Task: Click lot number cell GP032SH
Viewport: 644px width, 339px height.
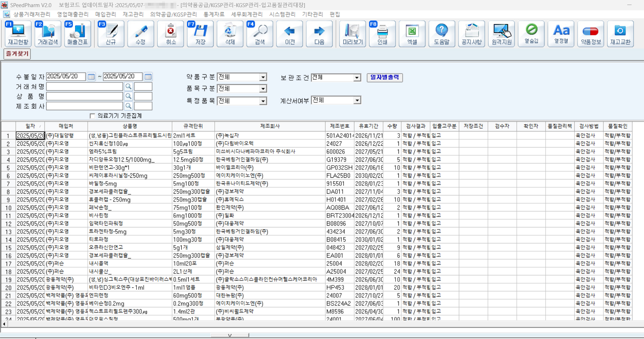Action: [339, 168]
